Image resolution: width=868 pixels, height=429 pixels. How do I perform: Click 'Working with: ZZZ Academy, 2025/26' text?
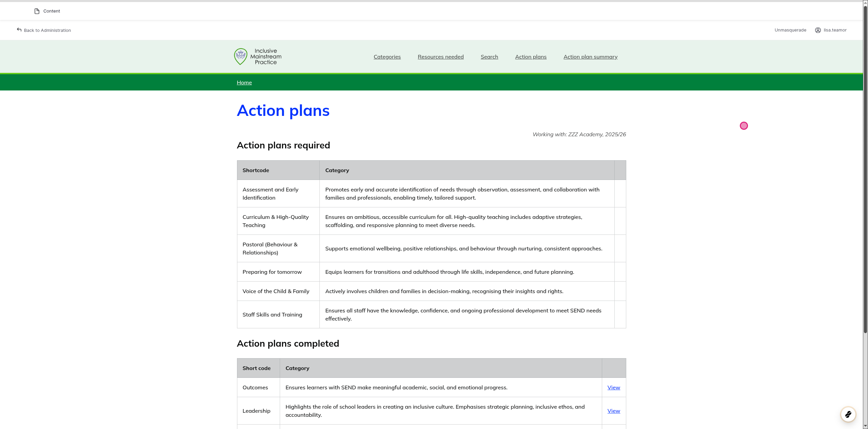(x=579, y=135)
